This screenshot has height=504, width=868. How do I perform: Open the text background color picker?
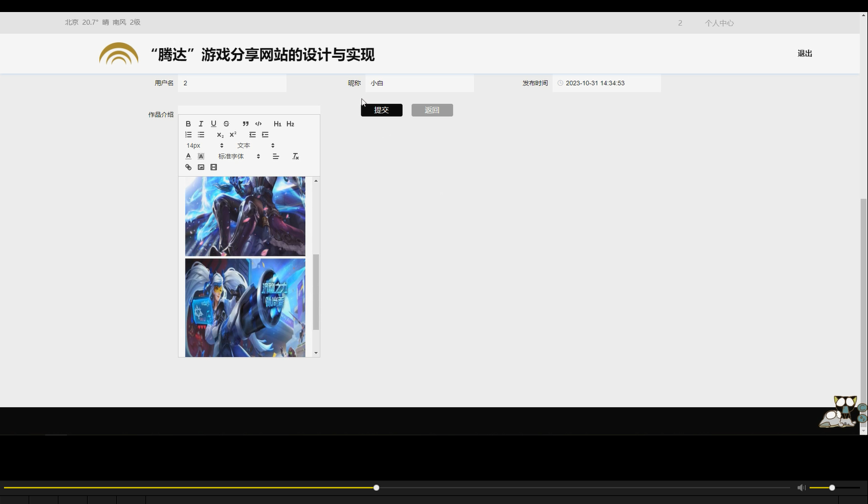201,156
